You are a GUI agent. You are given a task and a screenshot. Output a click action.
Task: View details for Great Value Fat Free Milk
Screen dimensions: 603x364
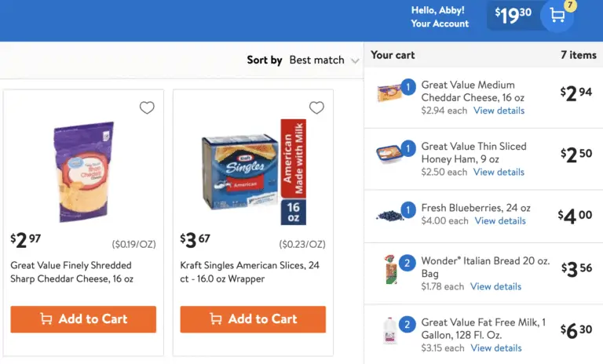tap(496, 348)
